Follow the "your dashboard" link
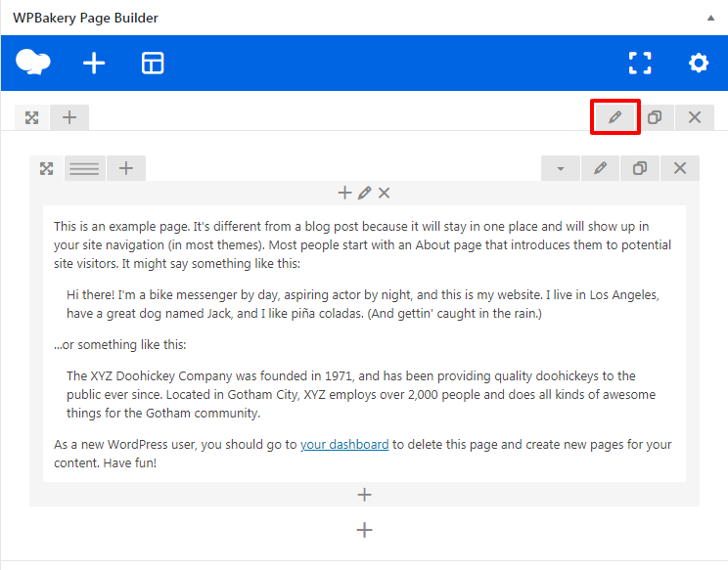728x570 pixels. [x=344, y=444]
